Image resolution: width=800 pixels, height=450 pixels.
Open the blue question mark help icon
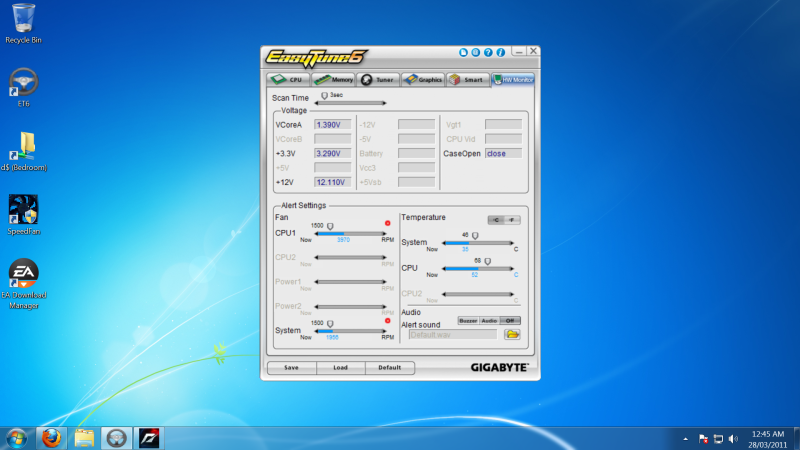[488, 53]
